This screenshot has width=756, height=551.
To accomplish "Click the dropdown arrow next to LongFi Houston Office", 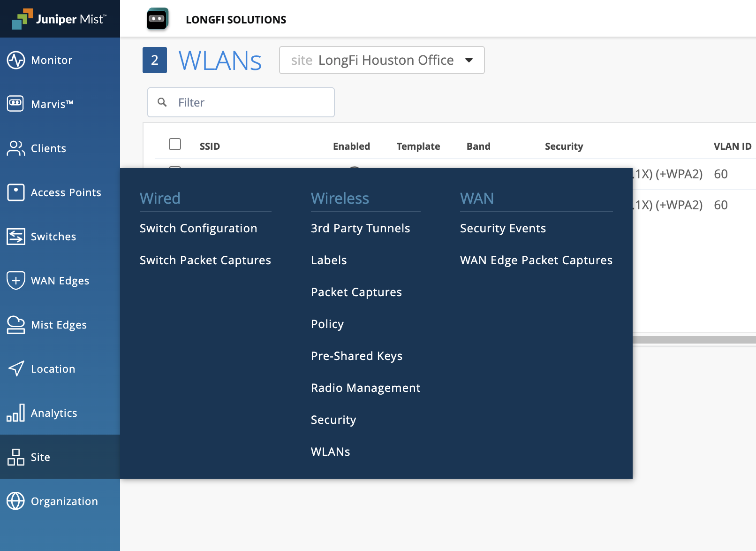I will (469, 60).
